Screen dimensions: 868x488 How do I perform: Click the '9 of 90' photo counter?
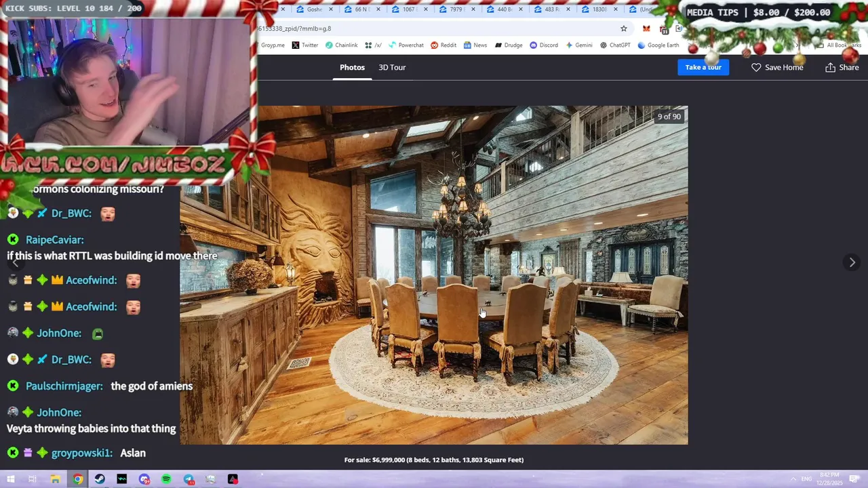pyautogui.click(x=669, y=117)
